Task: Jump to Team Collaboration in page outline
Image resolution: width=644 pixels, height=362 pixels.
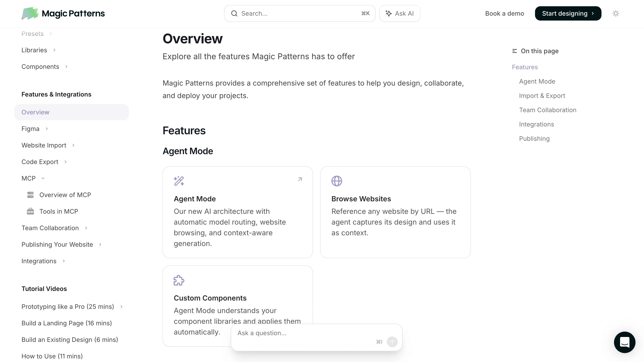Action: pyautogui.click(x=548, y=110)
